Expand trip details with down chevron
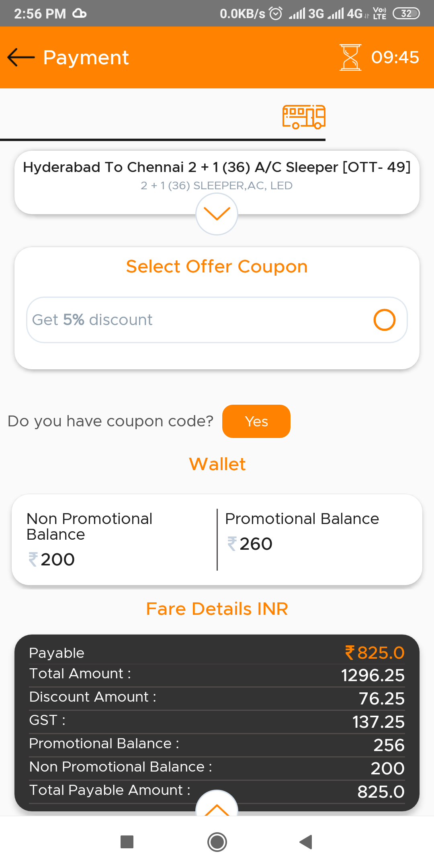Viewport: 434px width, 868px height. 217,214
